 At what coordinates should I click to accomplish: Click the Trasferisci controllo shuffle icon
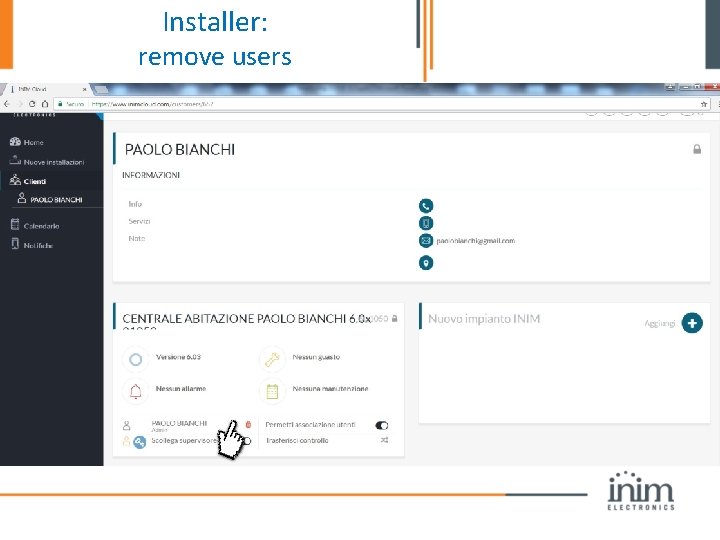pyautogui.click(x=384, y=440)
